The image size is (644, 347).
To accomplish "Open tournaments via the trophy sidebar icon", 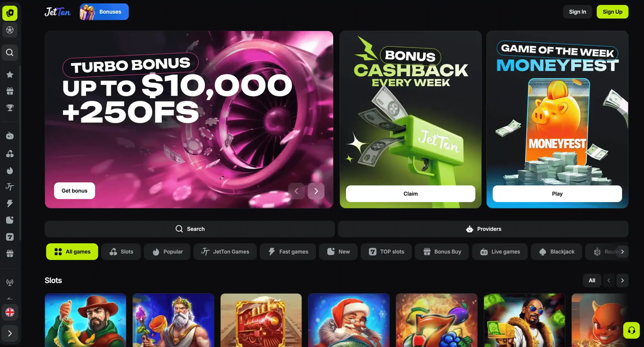I will 10,108.
